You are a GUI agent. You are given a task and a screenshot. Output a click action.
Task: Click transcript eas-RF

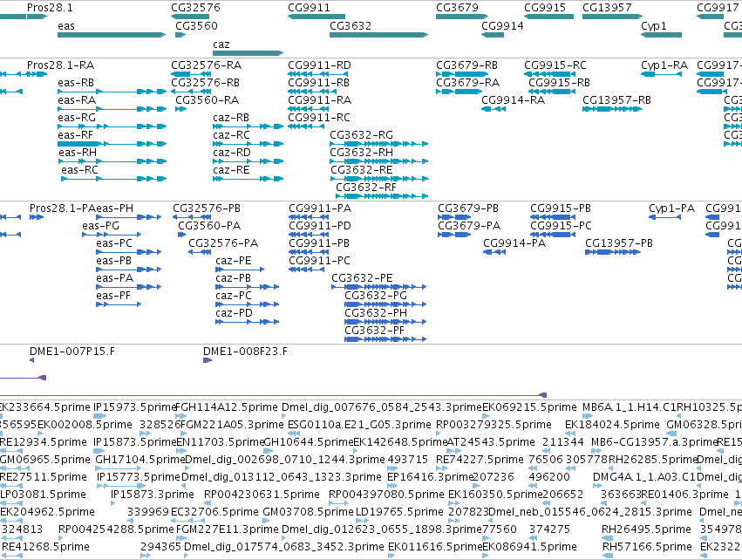(75, 135)
